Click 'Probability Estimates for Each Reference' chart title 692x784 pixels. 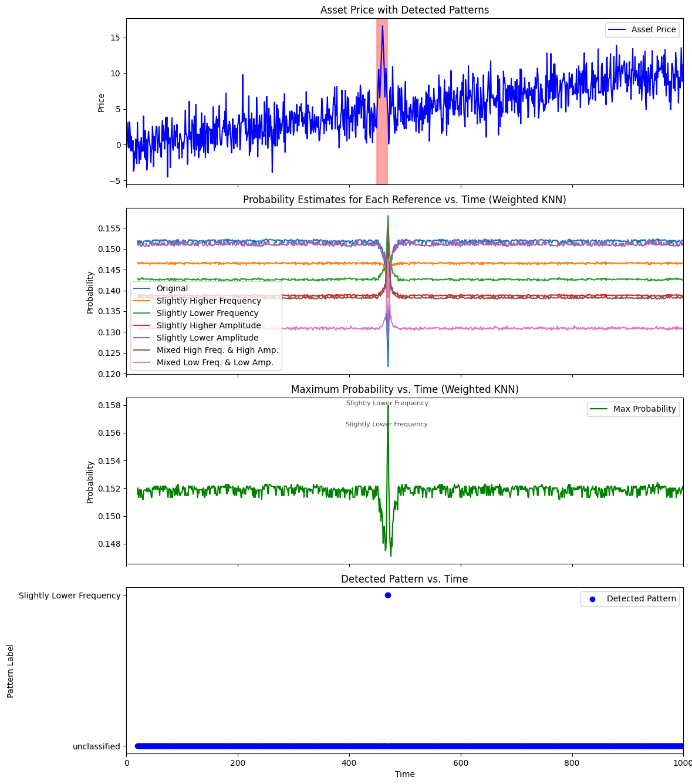[404, 200]
